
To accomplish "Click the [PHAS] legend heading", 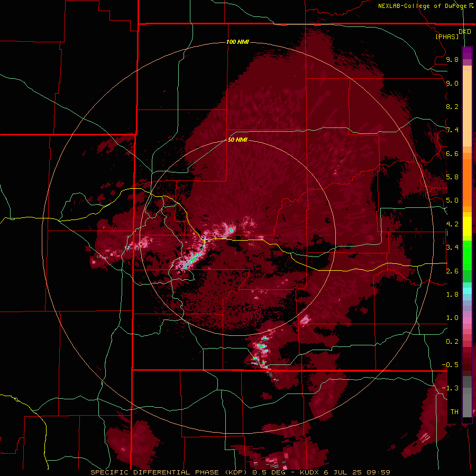I will click(447, 36).
